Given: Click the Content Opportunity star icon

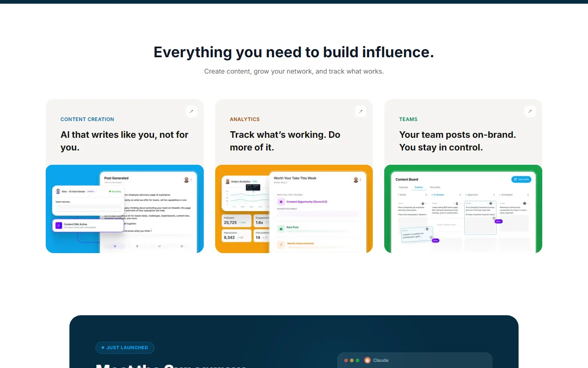Looking at the screenshot, I should pos(281,202).
